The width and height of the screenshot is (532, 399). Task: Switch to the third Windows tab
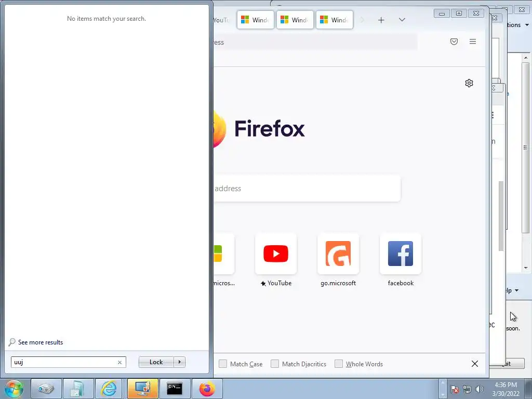[335, 20]
